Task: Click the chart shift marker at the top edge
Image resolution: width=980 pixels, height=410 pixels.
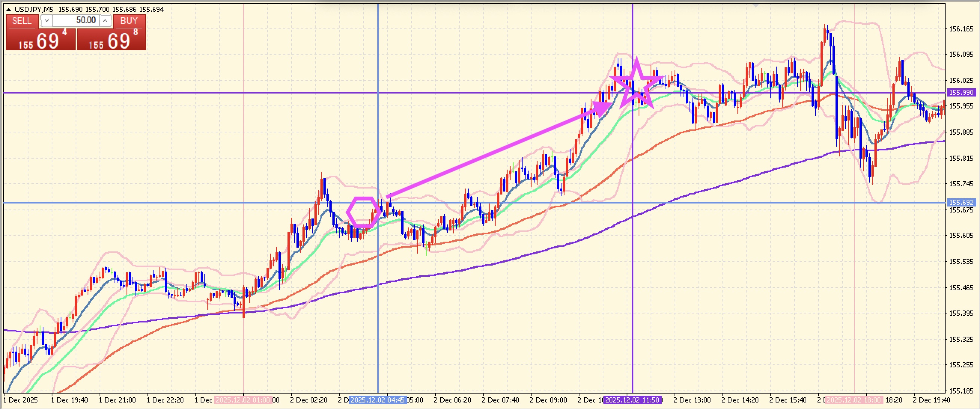Action: point(755,5)
